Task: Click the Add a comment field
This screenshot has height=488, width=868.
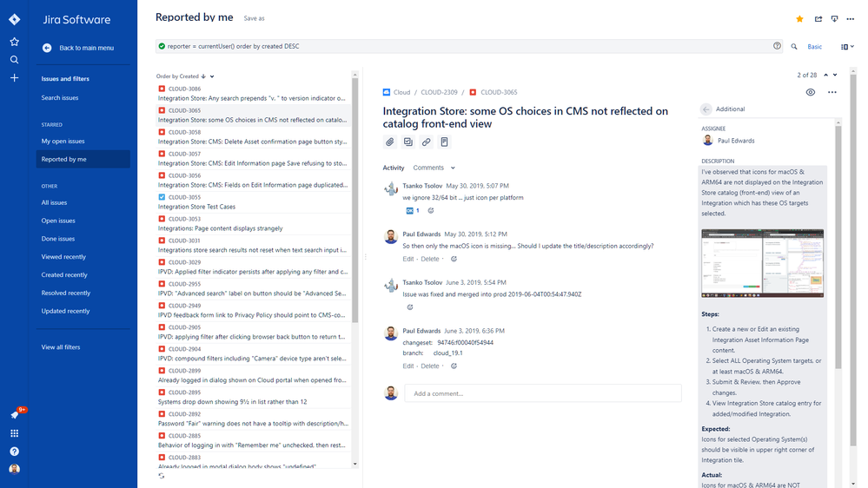Action: 542,393
